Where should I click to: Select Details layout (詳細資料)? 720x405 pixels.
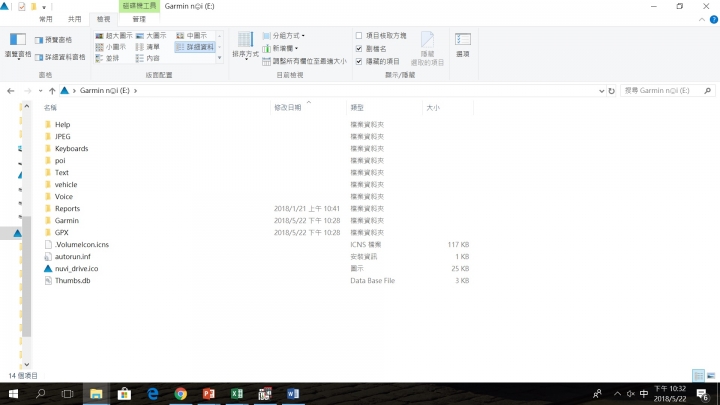[195, 47]
